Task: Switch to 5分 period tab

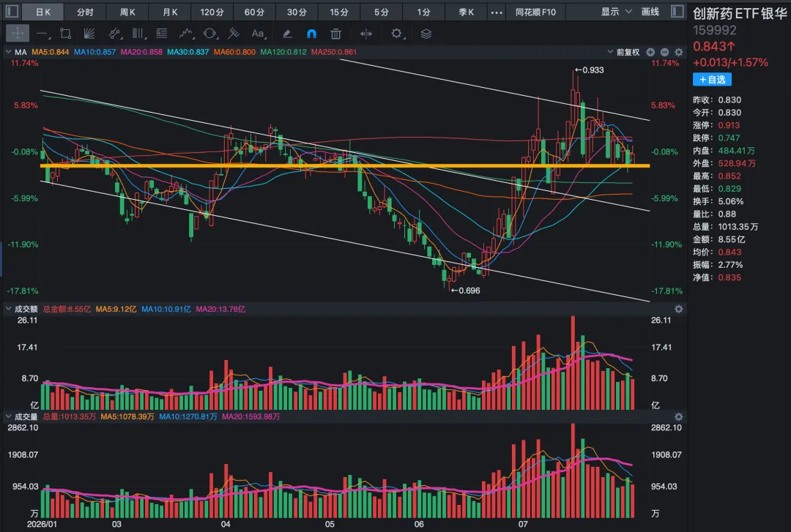Action: [x=382, y=12]
